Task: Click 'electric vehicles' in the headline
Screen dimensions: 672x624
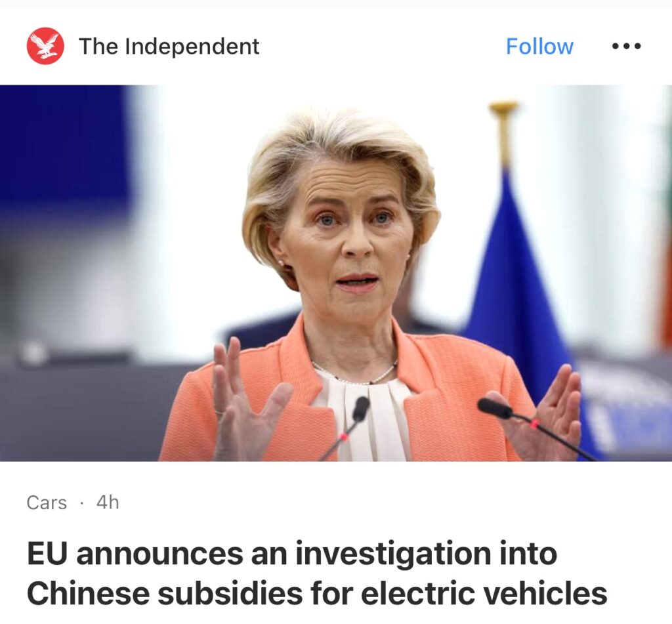Action: [x=484, y=593]
